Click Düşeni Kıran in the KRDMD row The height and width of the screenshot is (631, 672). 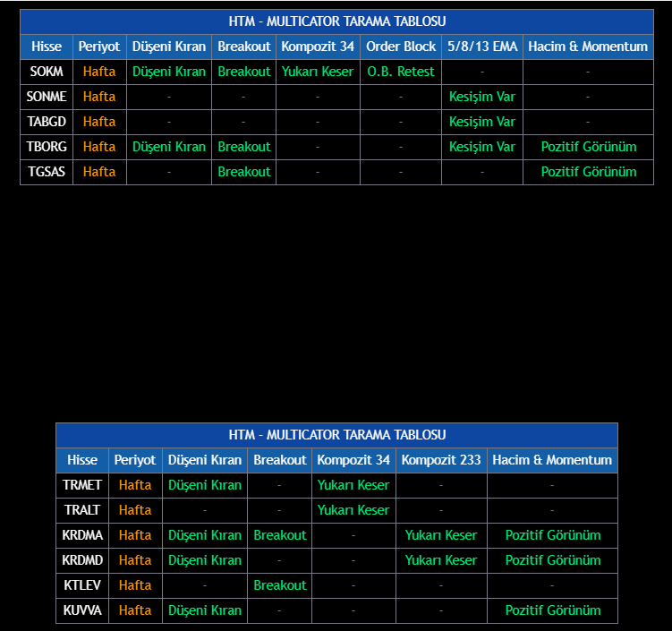[205, 560]
